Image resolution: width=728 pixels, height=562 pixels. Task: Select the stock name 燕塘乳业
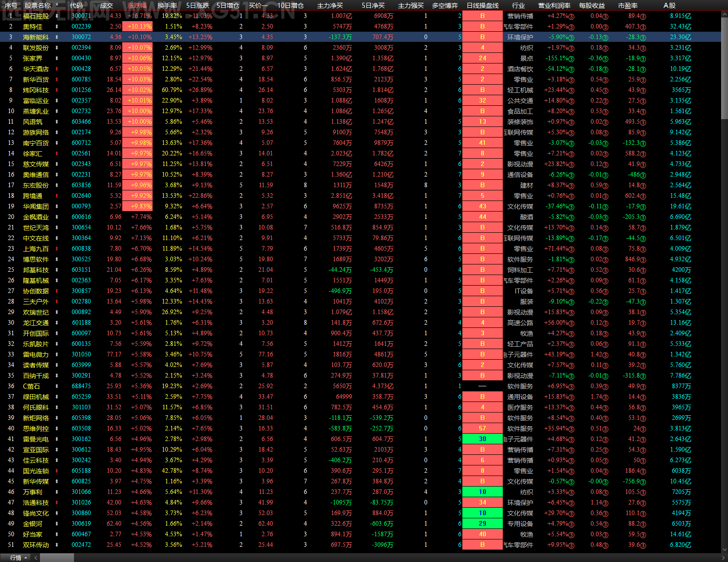(36, 111)
